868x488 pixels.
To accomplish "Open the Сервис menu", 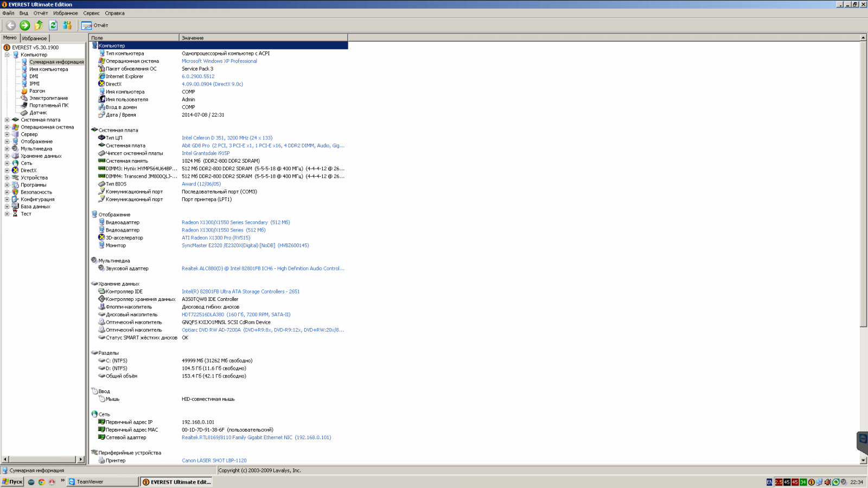I will tap(91, 13).
